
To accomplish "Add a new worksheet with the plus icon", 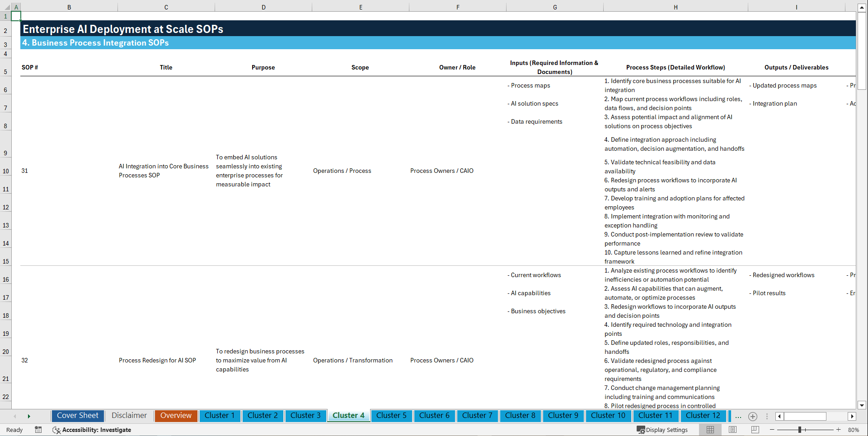I will coord(753,416).
